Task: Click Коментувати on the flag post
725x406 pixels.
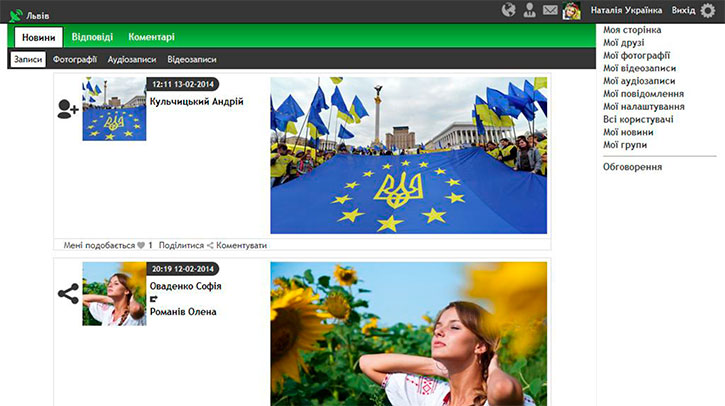Action: coord(241,246)
